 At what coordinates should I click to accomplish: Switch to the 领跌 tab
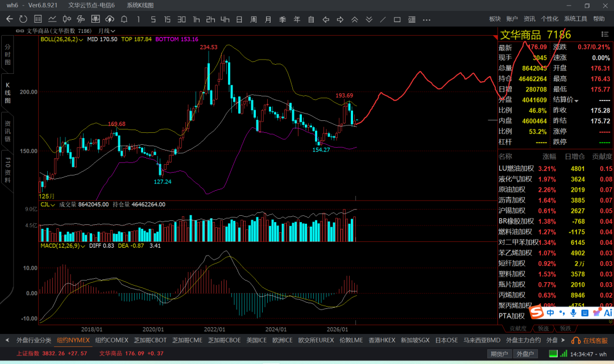tap(566, 328)
